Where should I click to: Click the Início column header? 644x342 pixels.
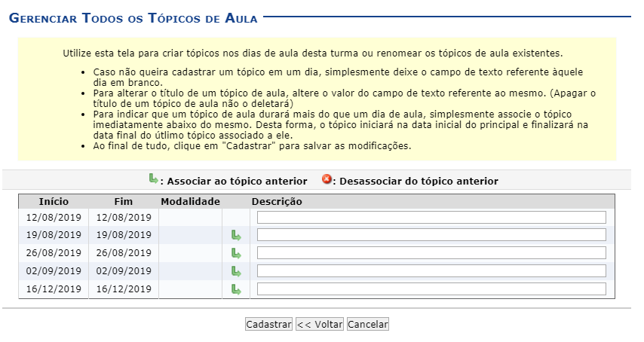pos(54,202)
